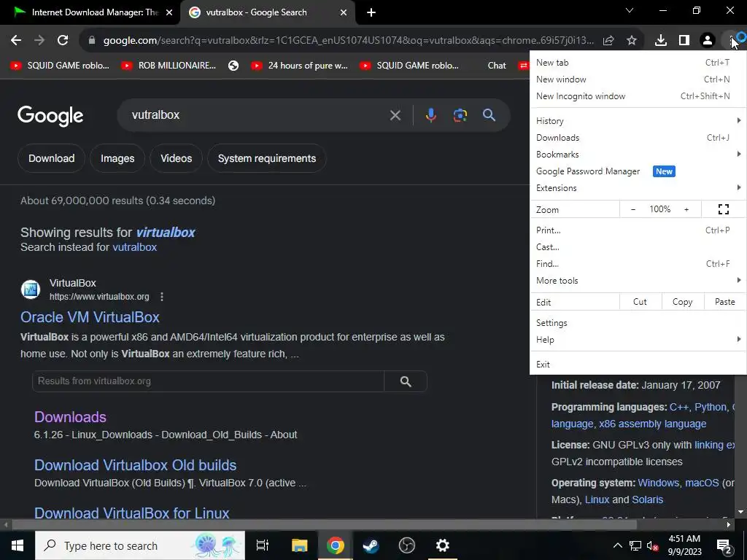
Task: Open Windows Start menu
Action: click(x=18, y=545)
